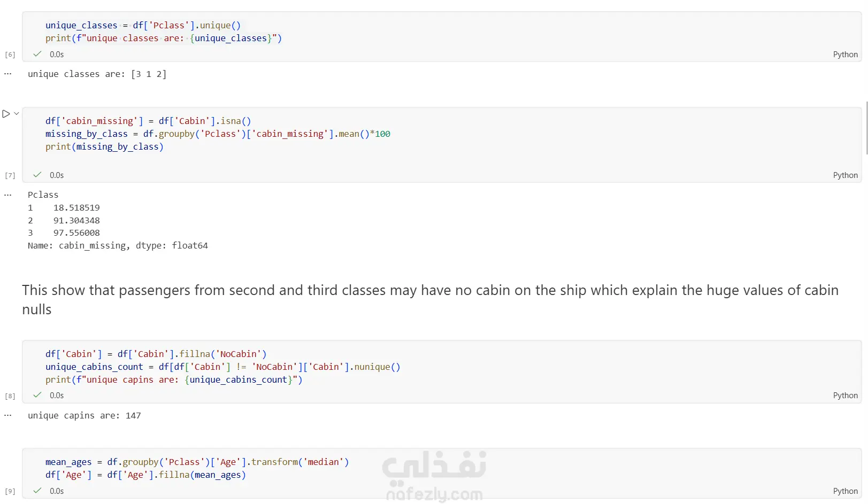Click 0.0s execution time of cell 7
This screenshot has height=504, width=868.
coord(57,175)
